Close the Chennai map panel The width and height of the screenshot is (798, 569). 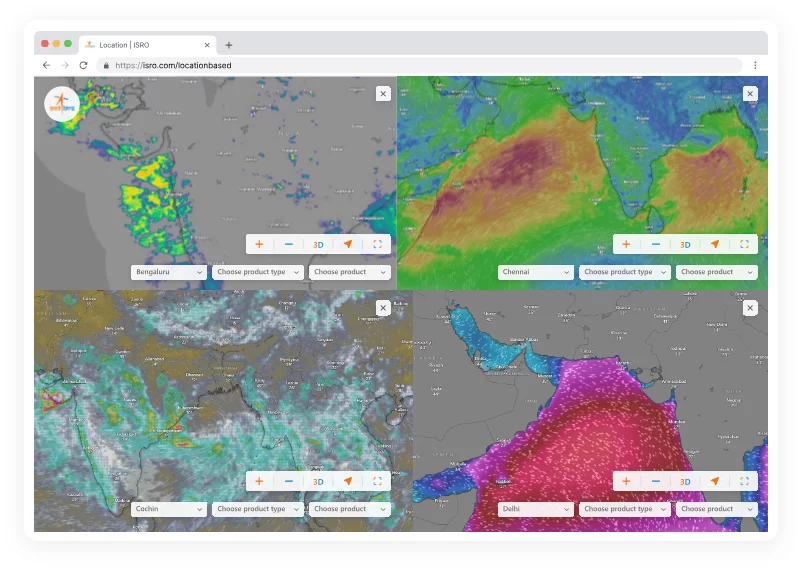click(750, 94)
